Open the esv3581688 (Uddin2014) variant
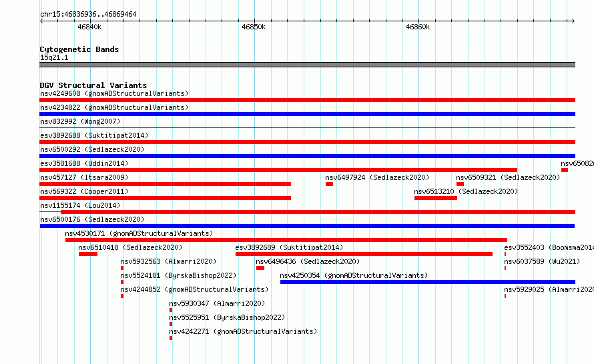Screen dimensions: 594x364 coord(84,163)
